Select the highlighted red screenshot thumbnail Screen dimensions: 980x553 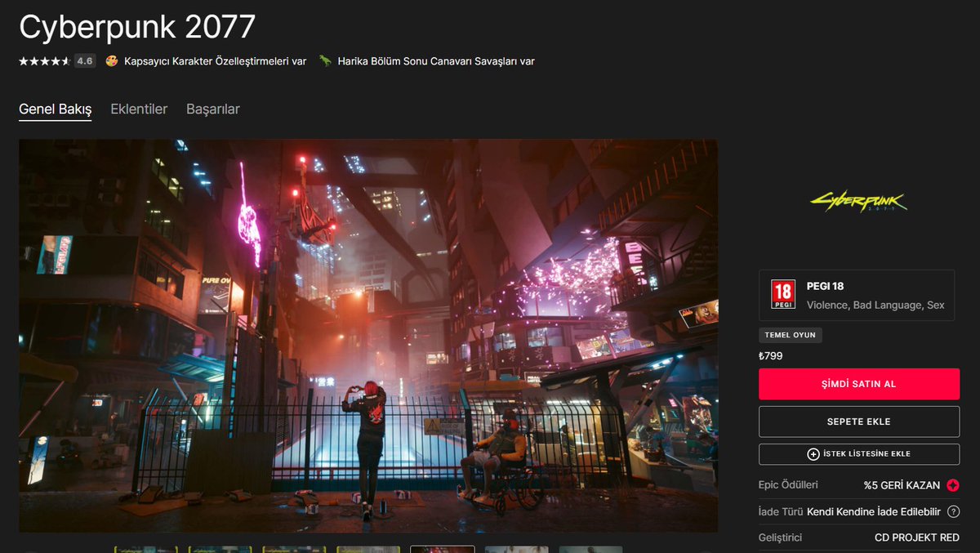point(442,547)
